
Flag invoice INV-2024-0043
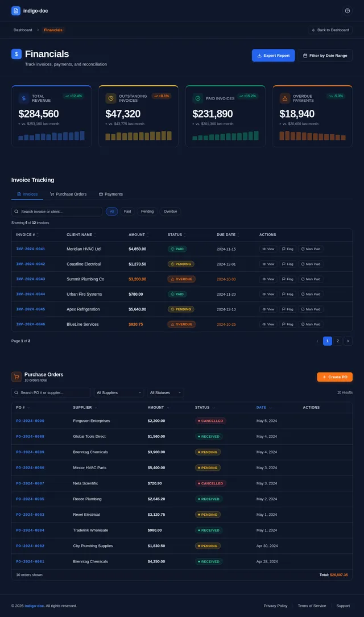[x=288, y=279]
